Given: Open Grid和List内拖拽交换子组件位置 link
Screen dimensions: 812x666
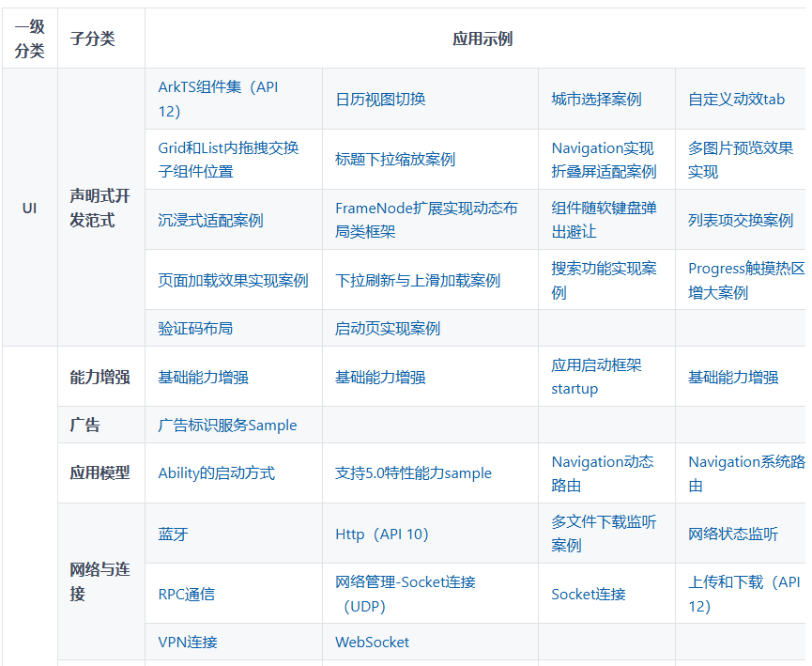Looking at the screenshot, I should (228, 160).
